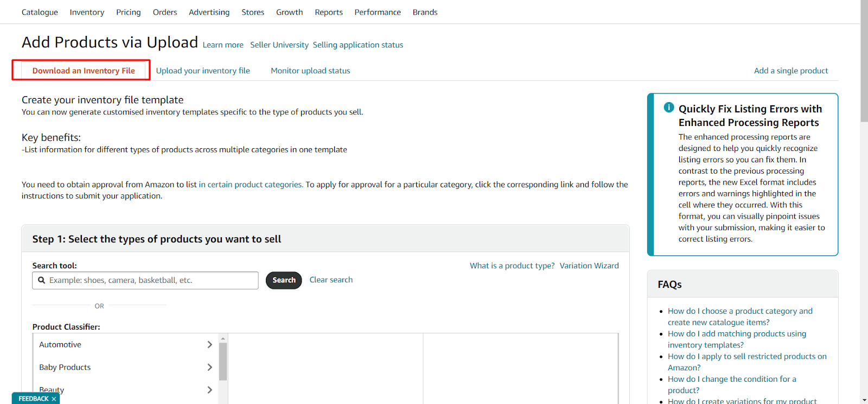Open 'What is a product type?' link
Image resolution: width=868 pixels, height=404 pixels.
pyautogui.click(x=512, y=266)
